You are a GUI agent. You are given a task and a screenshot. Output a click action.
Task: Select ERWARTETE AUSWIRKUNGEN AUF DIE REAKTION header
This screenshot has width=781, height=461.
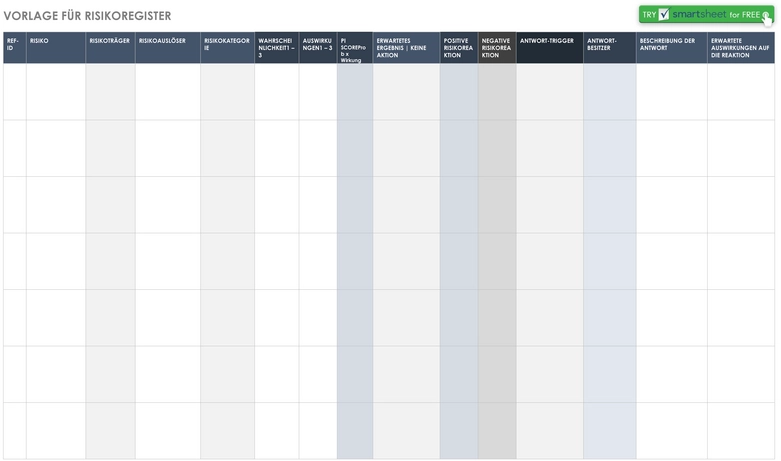741,48
